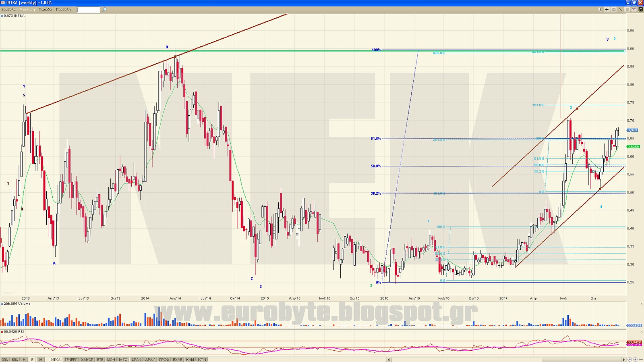Save chart with the floppy disk icon

[x=641, y=9]
